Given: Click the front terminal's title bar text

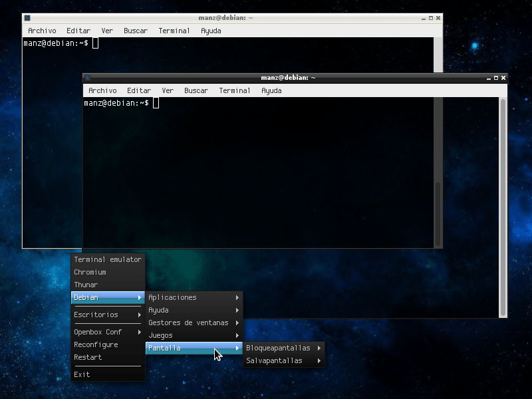Looking at the screenshot, I should (288, 78).
